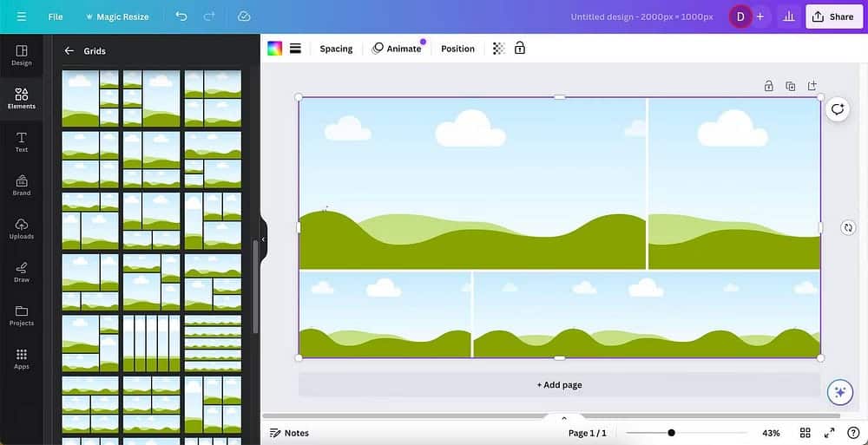This screenshot has height=445, width=868.
Task: Open the Text tab
Action: pos(22,142)
